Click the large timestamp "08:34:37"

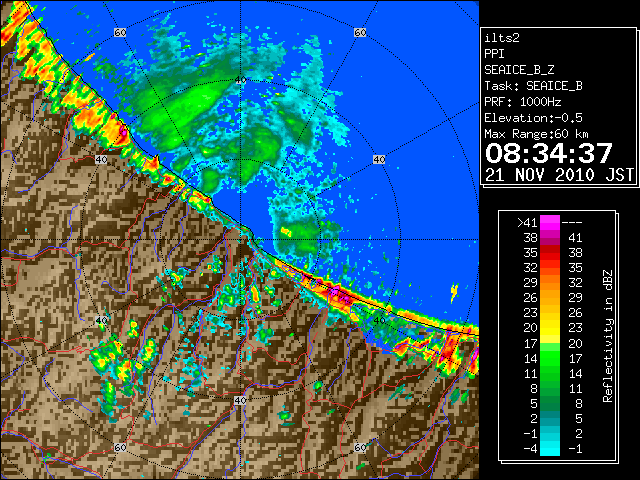[549, 153]
